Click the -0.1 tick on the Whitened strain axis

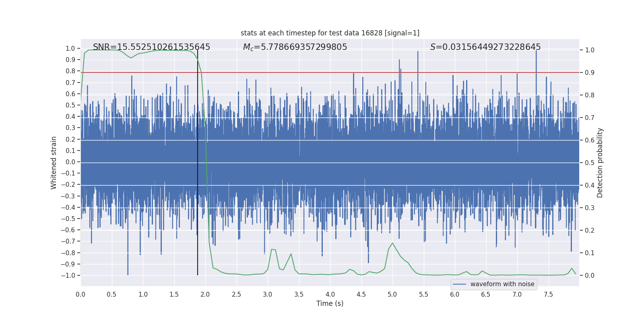pyautogui.click(x=68, y=173)
